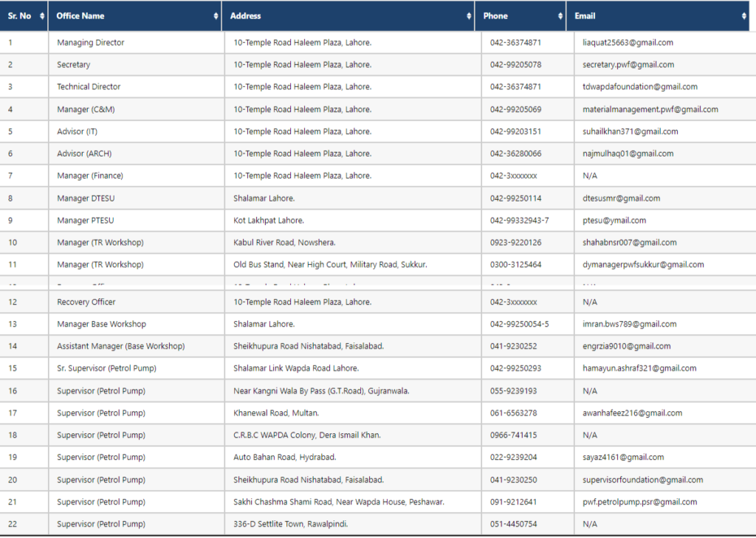This screenshot has width=756, height=538.
Task: Select email materialmanagement.pwf@gmail.com
Action: point(650,109)
